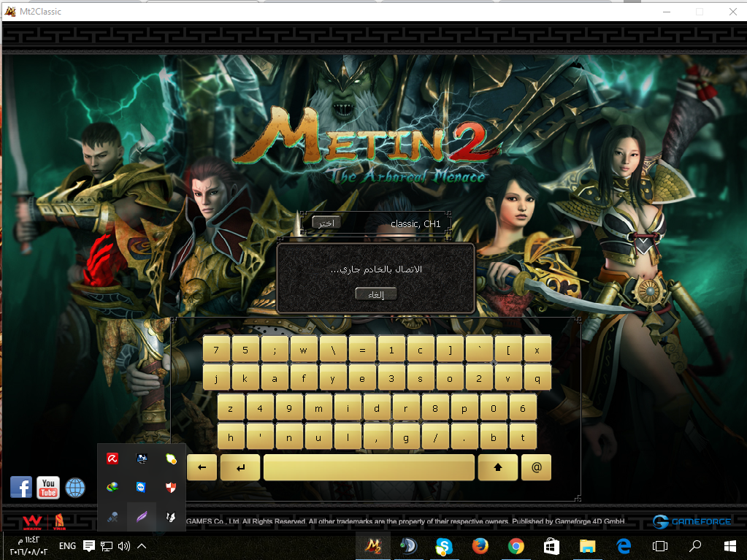The height and width of the screenshot is (560, 747).
Task: Open the volume speaker control
Action: (123, 546)
